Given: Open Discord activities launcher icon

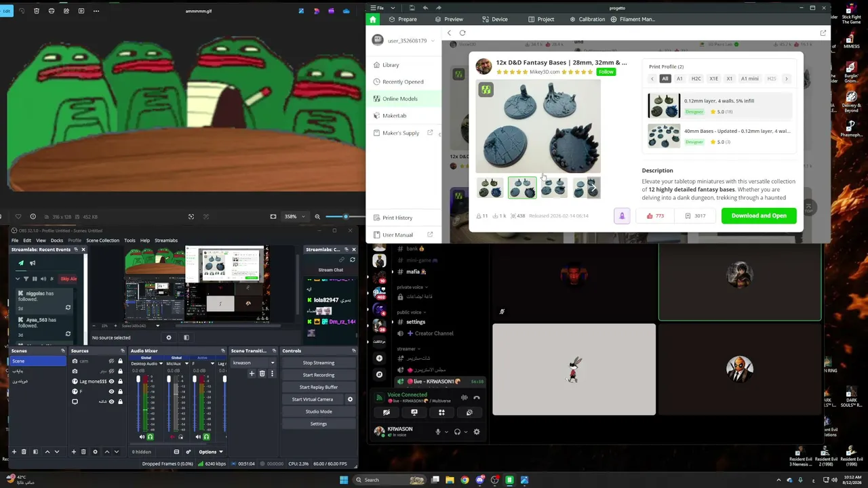Looking at the screenshot, I should (441, 412).
